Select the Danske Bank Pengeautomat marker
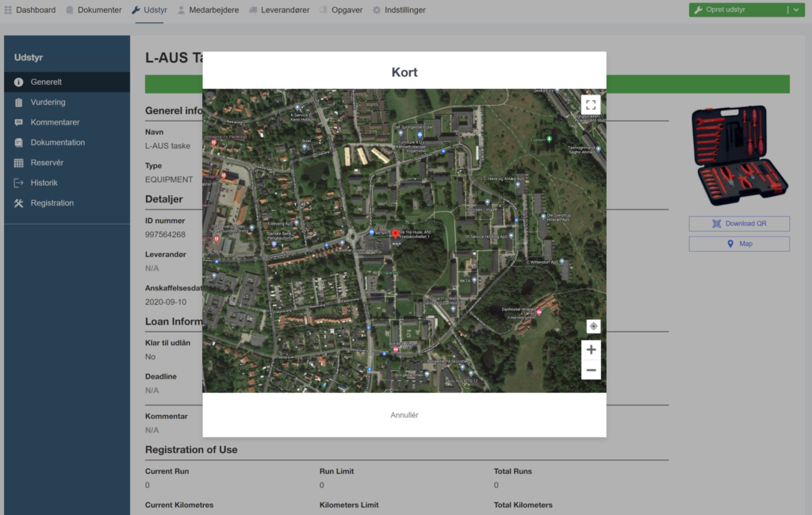This screenshot has width=812, height=515. tap(274, 244)
